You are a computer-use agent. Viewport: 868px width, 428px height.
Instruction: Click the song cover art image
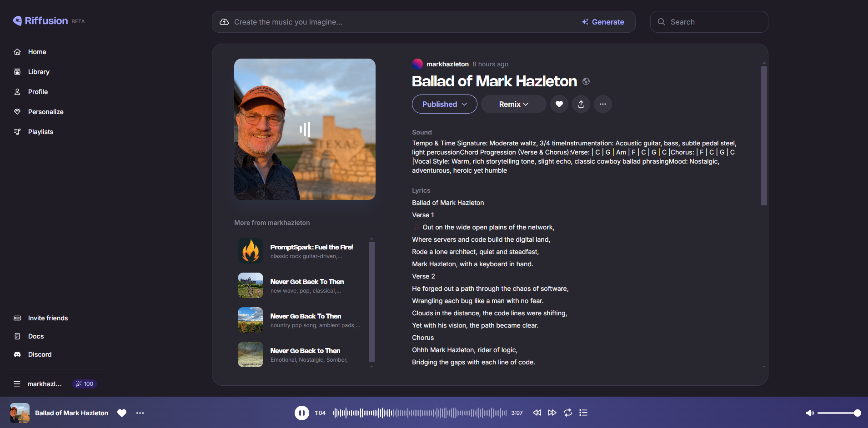point(305,129)
